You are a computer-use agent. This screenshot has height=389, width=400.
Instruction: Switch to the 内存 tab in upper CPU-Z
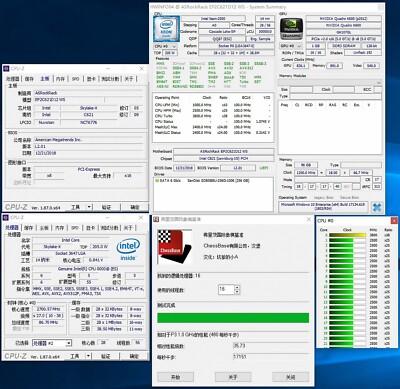[60, 79]
